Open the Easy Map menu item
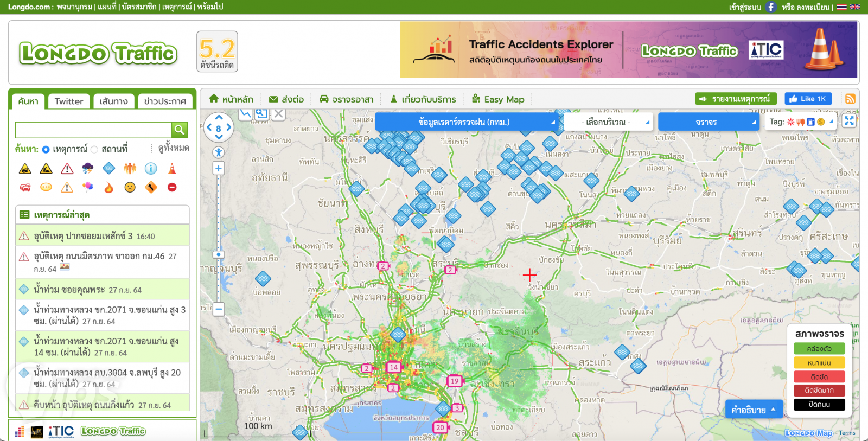Viewport: 868px width, 441px height. tap(498, 99)
